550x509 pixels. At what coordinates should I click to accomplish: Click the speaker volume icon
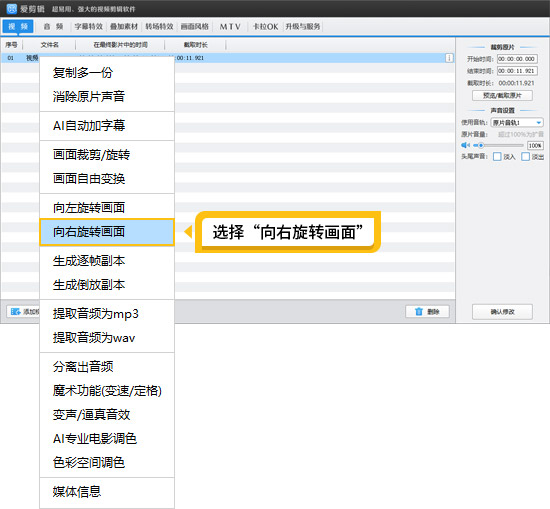[x=465, y=145]
